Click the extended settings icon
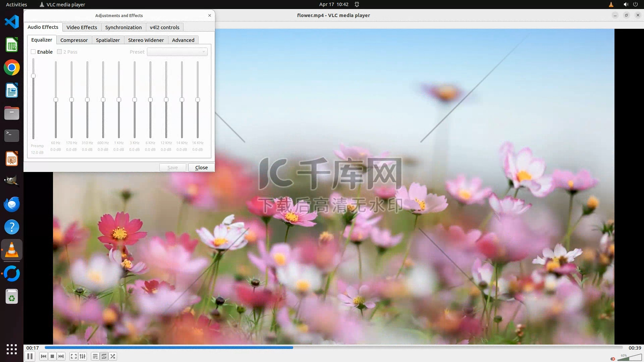 click(x=83, y=356)
